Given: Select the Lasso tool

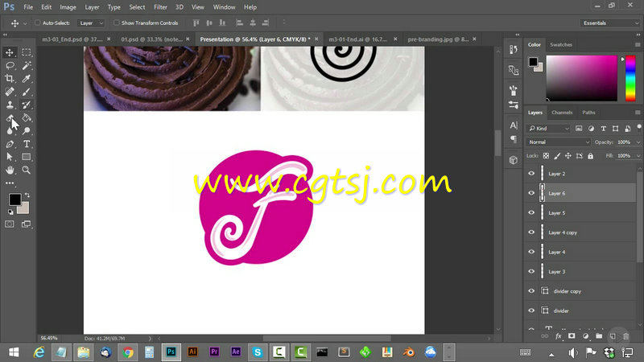Looking at the screenshot, I should point(10,66).
